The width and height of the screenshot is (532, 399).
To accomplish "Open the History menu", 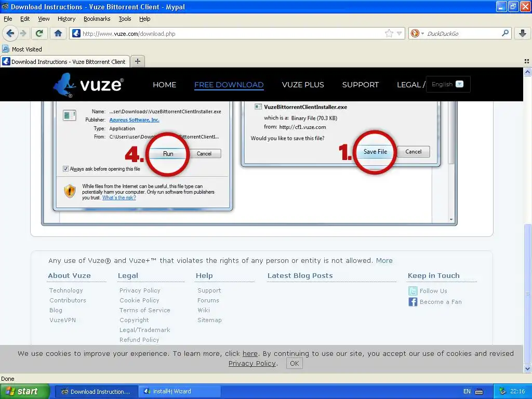I will pos(66,19).
